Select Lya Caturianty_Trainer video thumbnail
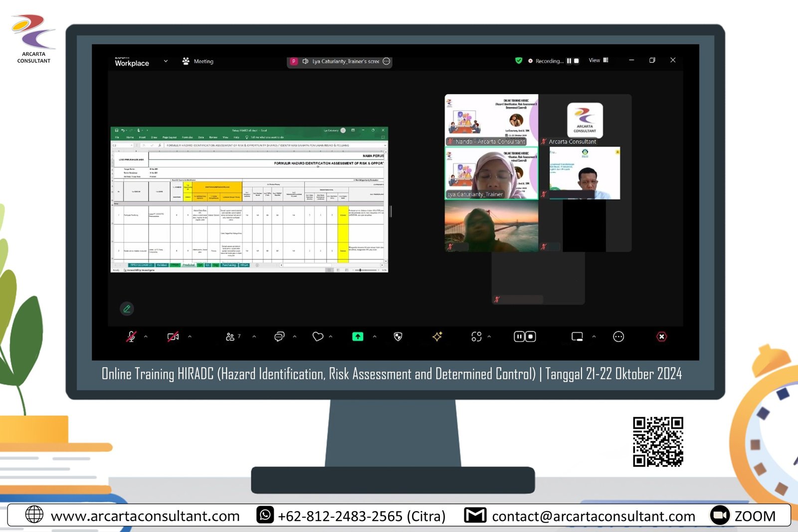Screen dimensions: 798x532 pyautogui.click(x=491, y=173)
